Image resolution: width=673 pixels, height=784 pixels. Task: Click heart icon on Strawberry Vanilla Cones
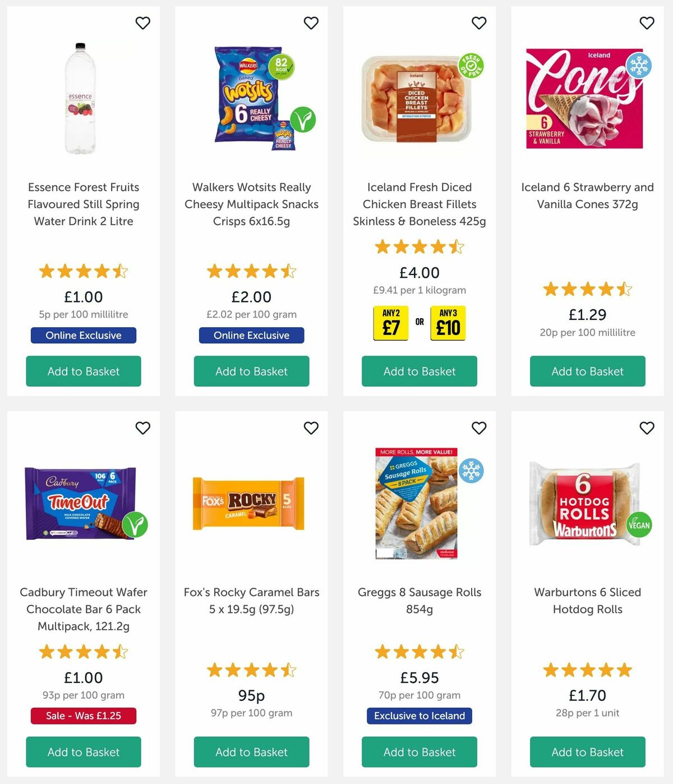click(647, 23)
